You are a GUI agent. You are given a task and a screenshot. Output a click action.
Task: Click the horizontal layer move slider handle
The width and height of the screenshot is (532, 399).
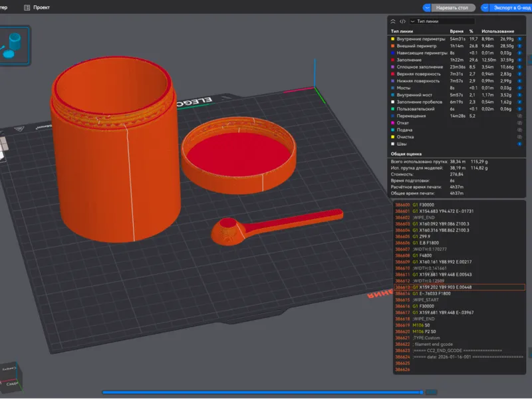422,392
